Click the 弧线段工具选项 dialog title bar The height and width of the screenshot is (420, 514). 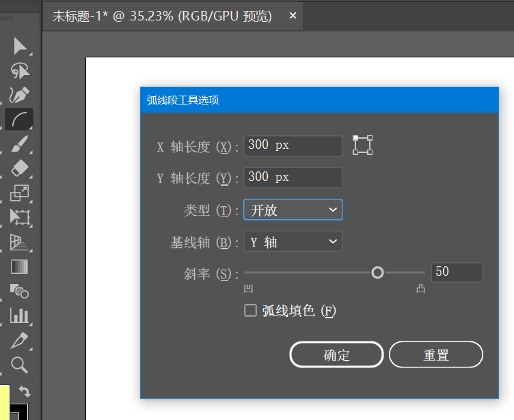(x=319, y=100)
